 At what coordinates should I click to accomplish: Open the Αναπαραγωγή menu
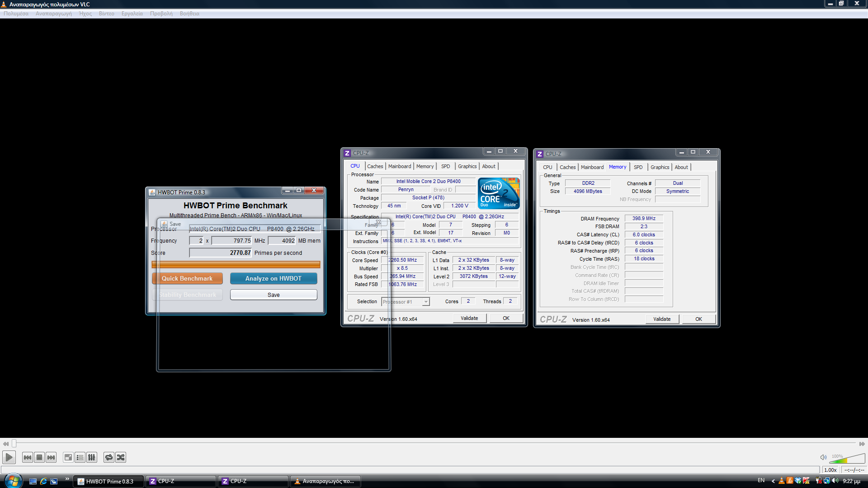coord(53,14)
